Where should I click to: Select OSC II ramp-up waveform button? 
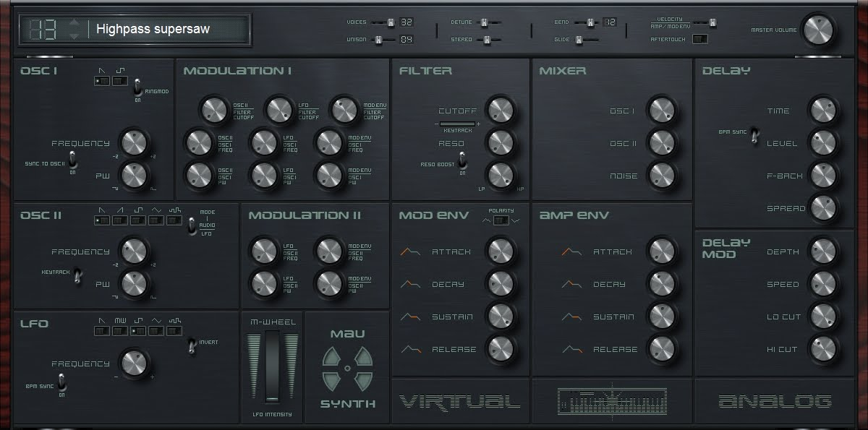point(120,220)
